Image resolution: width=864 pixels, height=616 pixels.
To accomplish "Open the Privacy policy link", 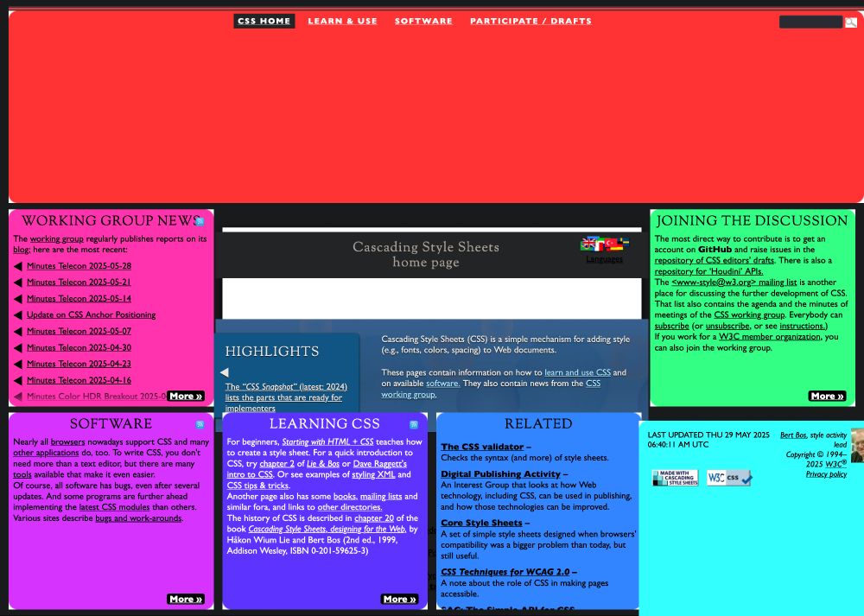I will (826, 474).
